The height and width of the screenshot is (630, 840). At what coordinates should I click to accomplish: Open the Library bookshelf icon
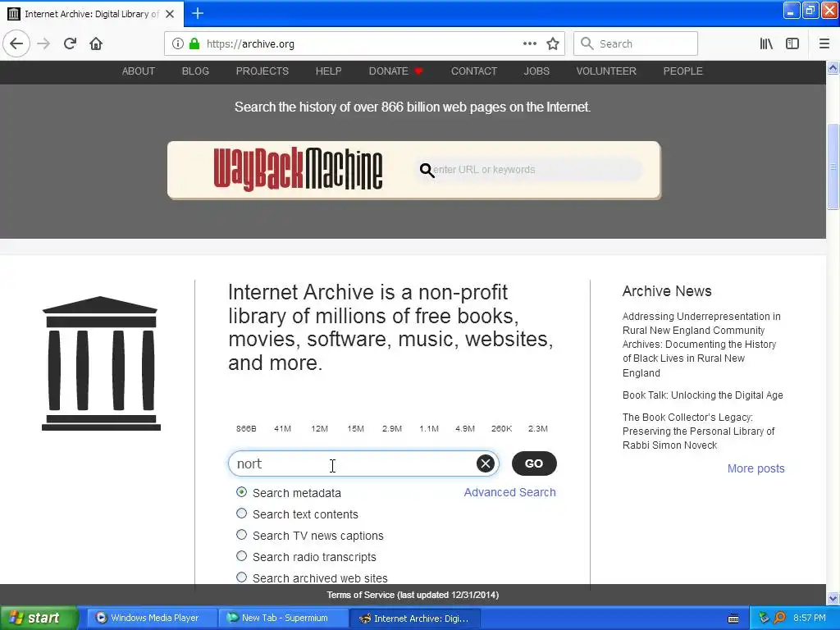point(766,43)
